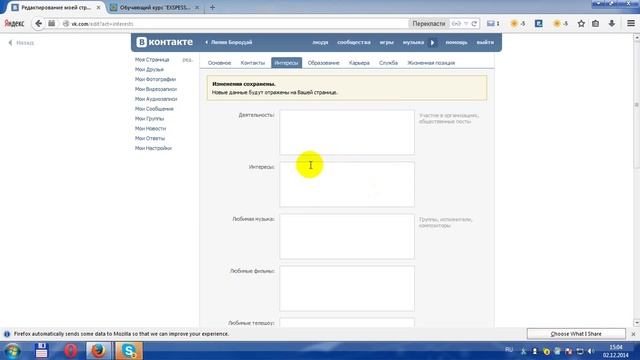
Task: Click the Yandex logo button in toolbar
Action: pyautogui.click(x=14, y=24)
